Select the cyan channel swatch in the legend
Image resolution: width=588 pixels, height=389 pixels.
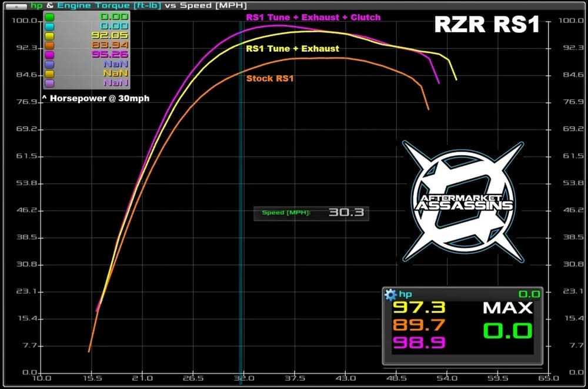pyautogui.click(x=49, y=26)
